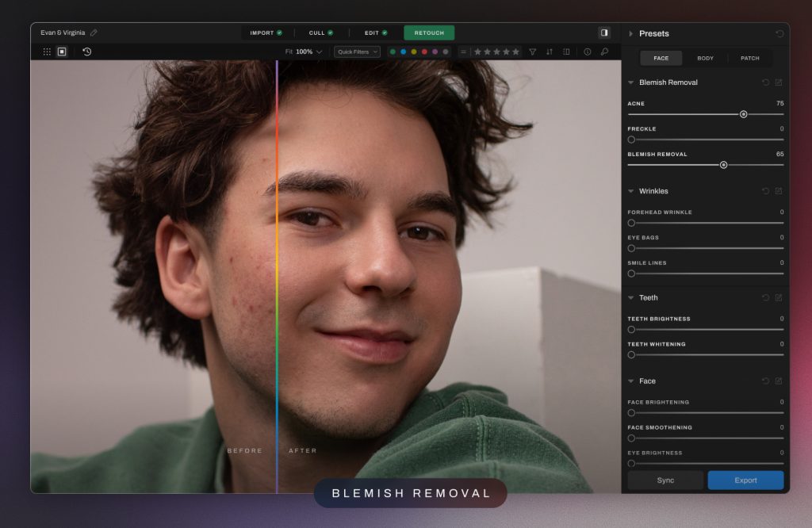Collapse the Face section
Viewport: 812px width, 528px height.
pos(630,381)
